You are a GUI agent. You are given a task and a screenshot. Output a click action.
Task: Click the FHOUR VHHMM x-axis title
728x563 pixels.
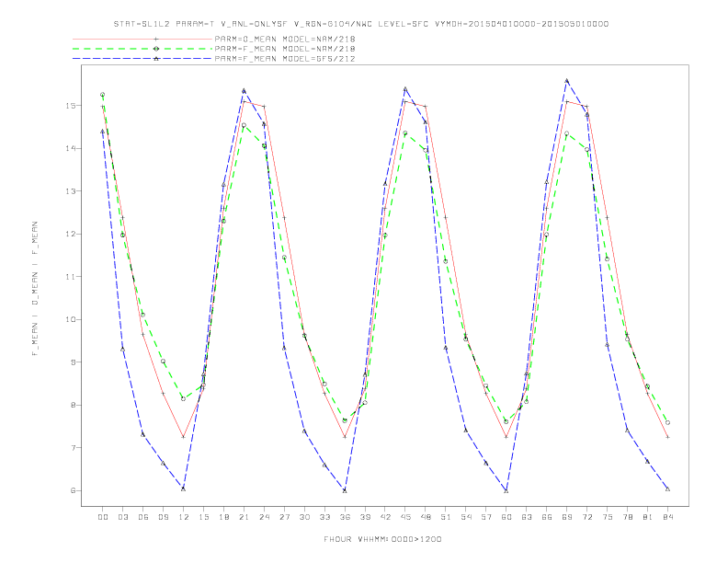pos(382,539)
